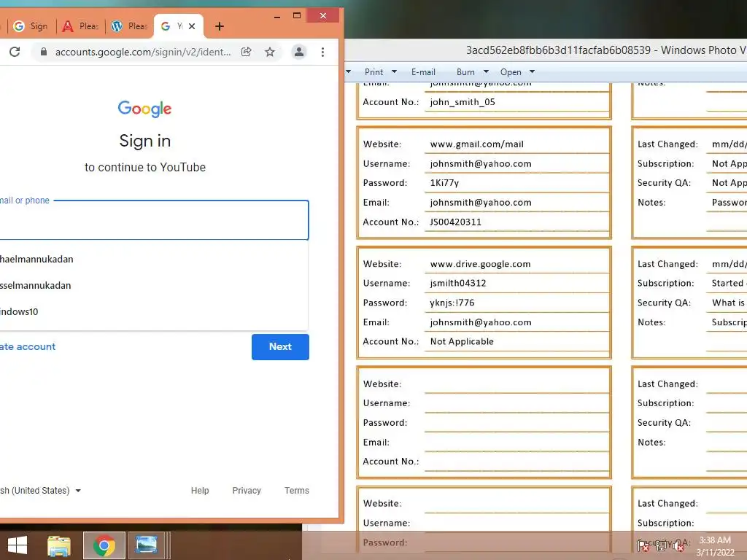Click the Chrome taskbar icon

[104, 545]
